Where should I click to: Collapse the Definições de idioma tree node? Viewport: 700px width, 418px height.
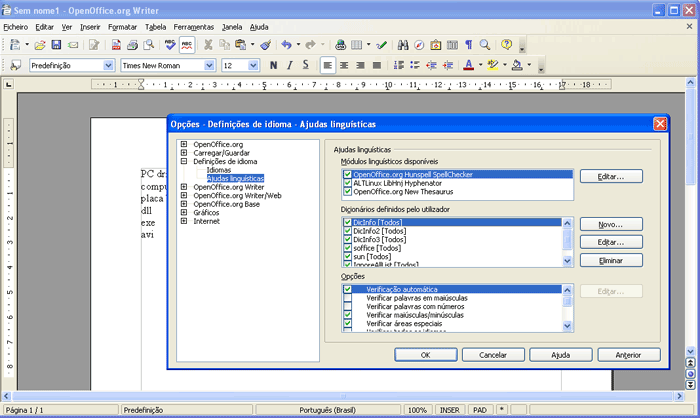tap(185, 161)
